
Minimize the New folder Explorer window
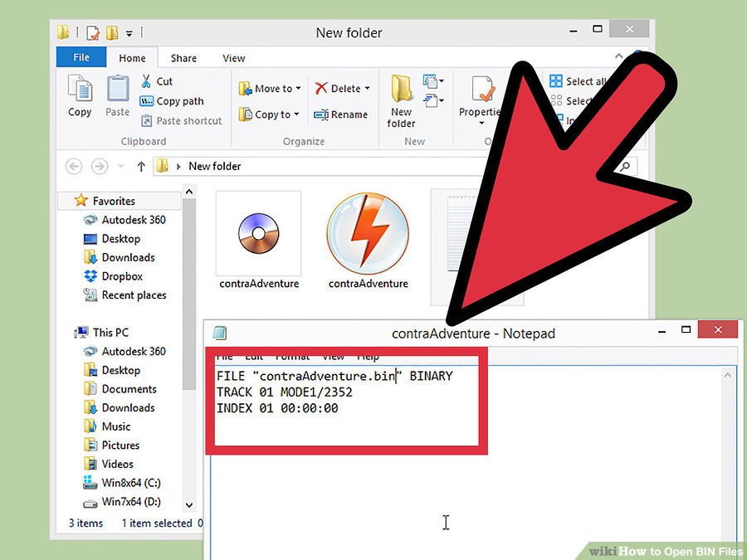(x=574, y=30)
